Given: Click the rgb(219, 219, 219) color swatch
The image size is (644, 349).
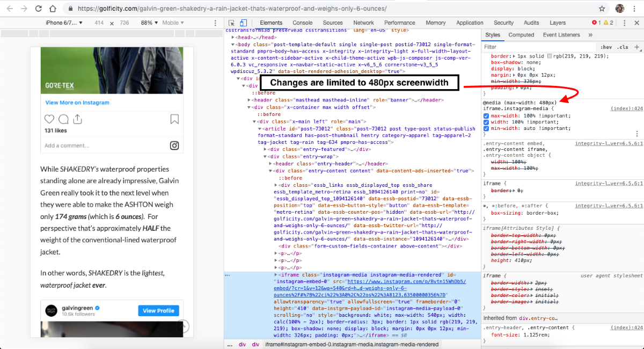Looking at the screenshot, I should [550, 56].
